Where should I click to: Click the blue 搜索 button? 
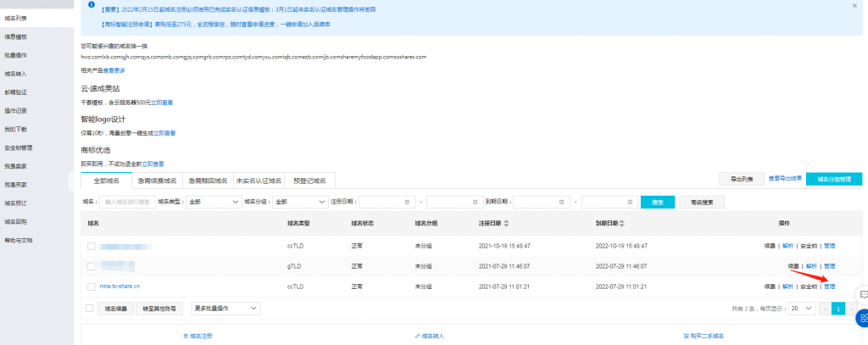coord(658,202)
